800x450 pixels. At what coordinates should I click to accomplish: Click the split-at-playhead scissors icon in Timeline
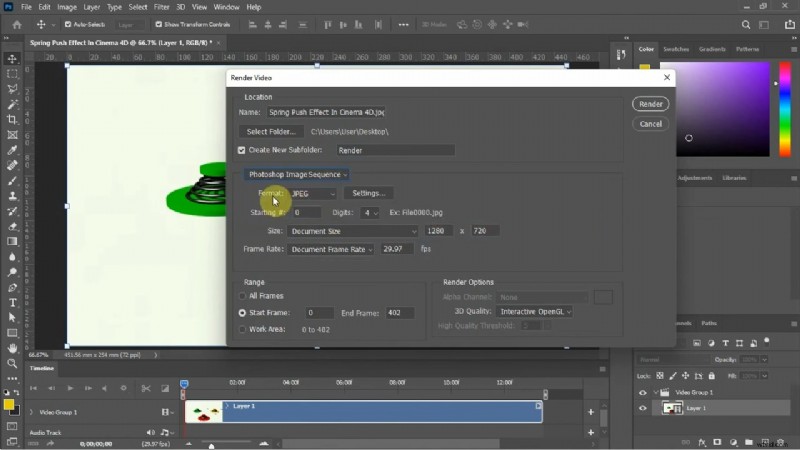tap(146, 388)
